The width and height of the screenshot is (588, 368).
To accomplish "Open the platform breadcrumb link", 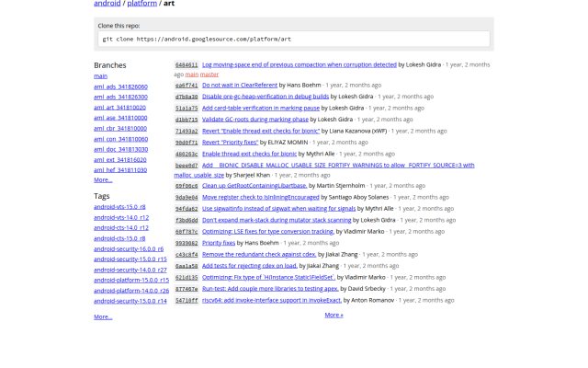I will (141, 4).
